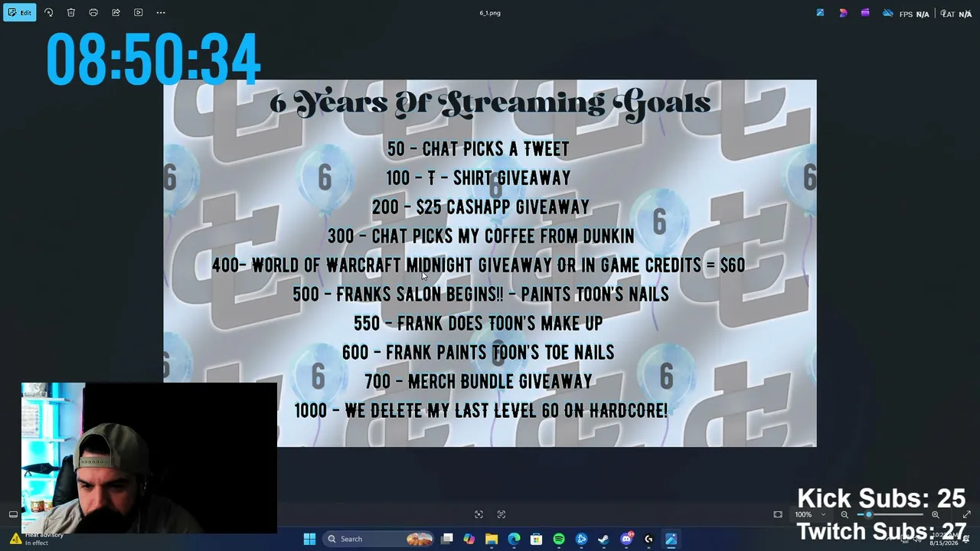Launch Copilot from the taskbar

469,539
